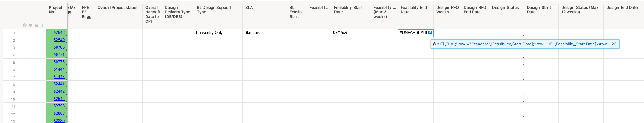Open project link 52548
Viewport: 644px width, 123px height.
point(59,33)
